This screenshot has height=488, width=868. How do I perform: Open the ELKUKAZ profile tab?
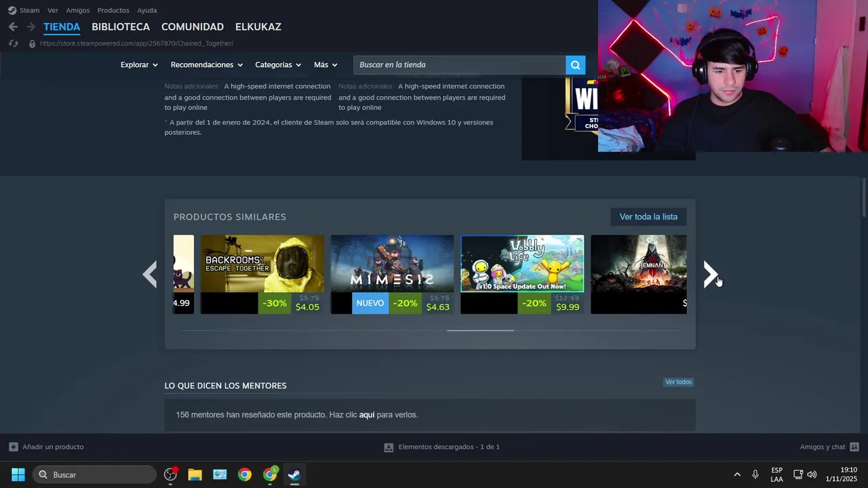coord(258,26)
